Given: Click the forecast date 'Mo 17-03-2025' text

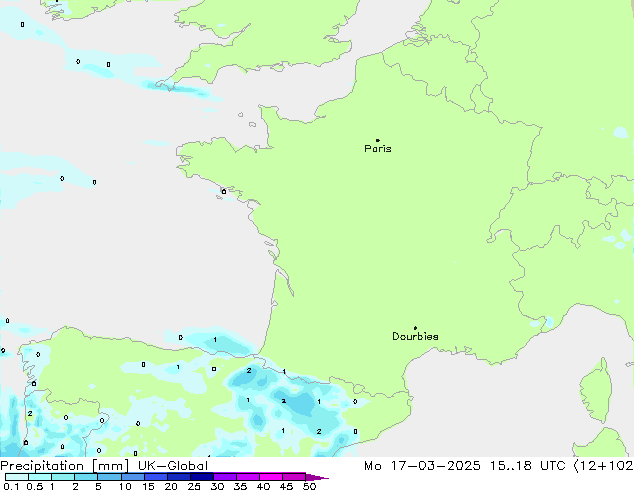Looking at the screenshot, I should point(422,466).
